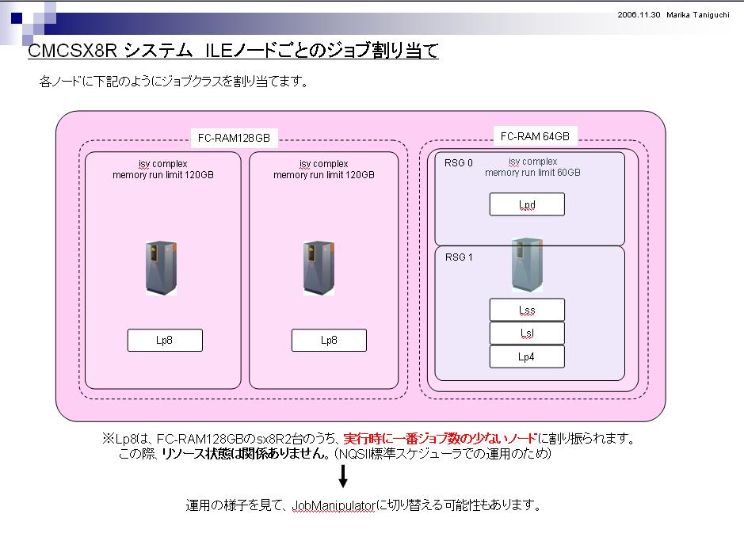
Task: Click the FC-RAM 64GB server tower image
Action: (527, 265)
